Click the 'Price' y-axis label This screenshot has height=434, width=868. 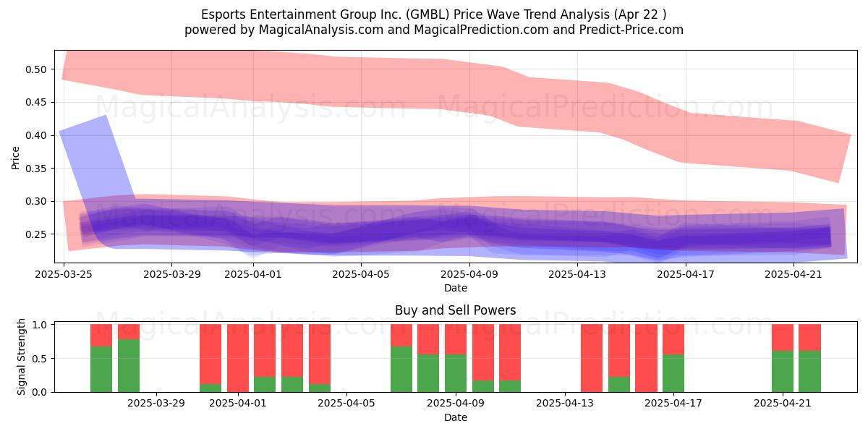[16, 157]
